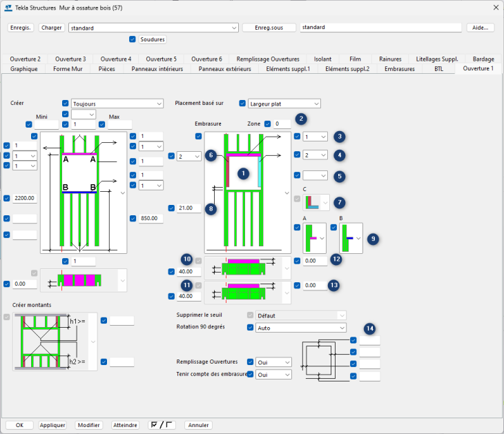Uncheck the Zone checkbox
Viewport: 504px width, 434px height.
click(x=268, y=124)
